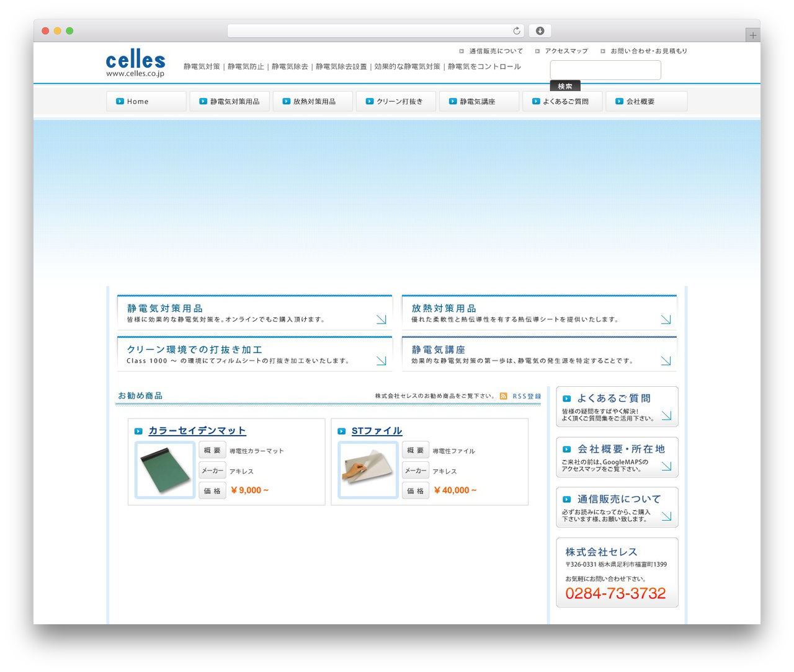Click the 静電気対策用品 banner heading
Viewport: 794px width, 672px height.
[x=165, y=308]
